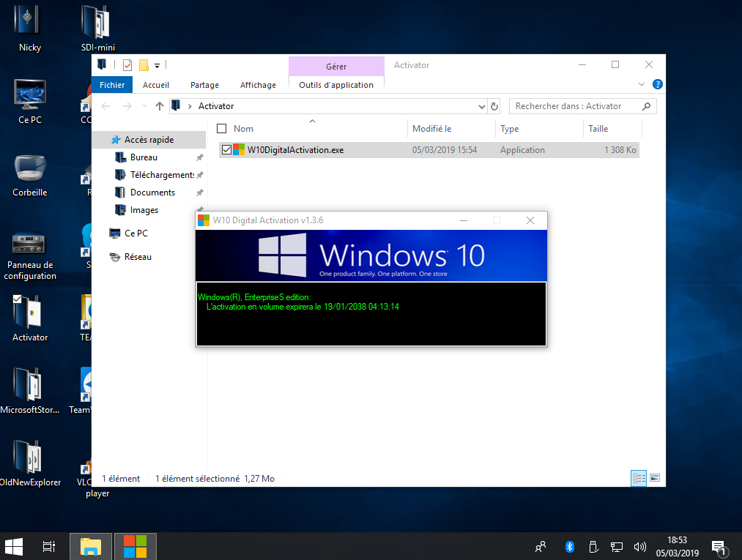Click the New folder quick access icon

tap(144, 65)
